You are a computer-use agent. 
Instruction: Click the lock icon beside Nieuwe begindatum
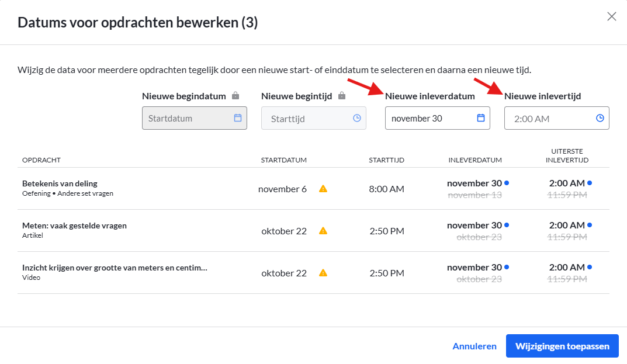(235, 96)
